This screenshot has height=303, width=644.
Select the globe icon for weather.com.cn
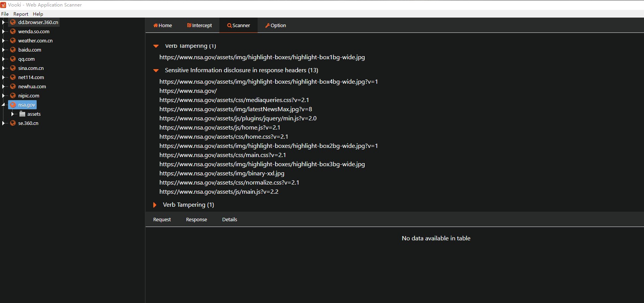(13, 41)
